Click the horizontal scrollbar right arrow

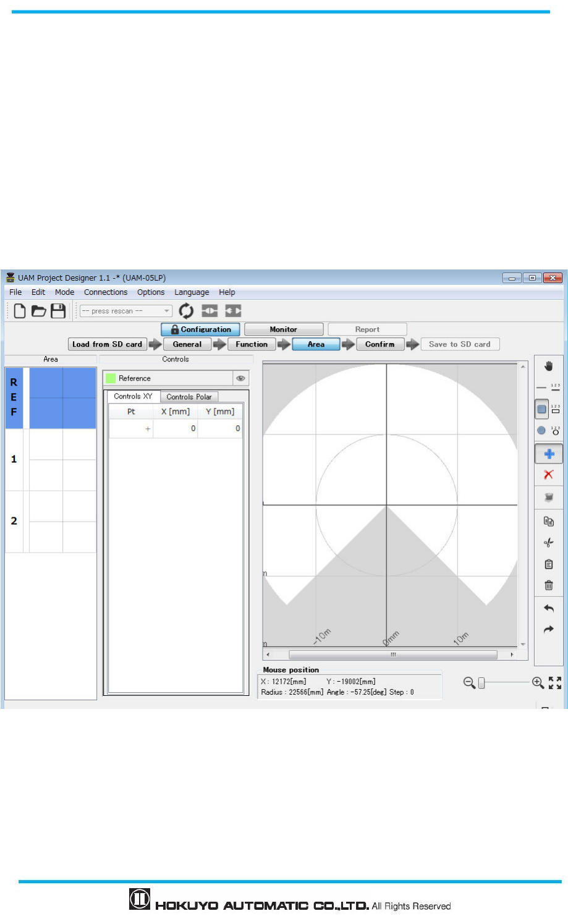point(512,655)
